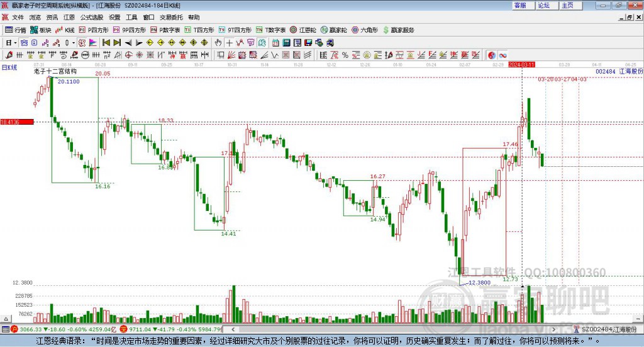Select the Gann fan lines tool icon
Image resolution: width=644 pixels, height=347 pixels.
coord(231,55)
